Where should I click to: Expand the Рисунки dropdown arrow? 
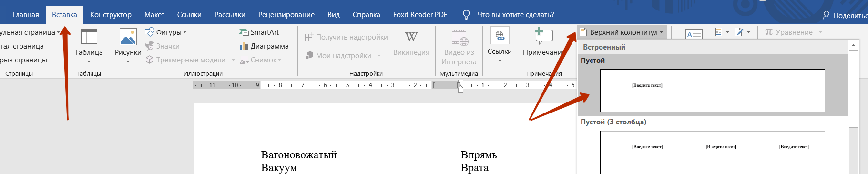pos(128,61)
